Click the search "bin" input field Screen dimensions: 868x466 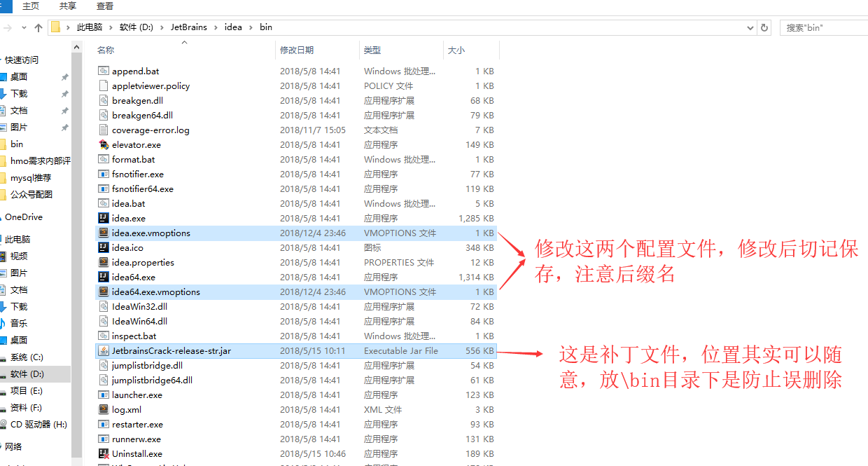click(x=824, y=27)
